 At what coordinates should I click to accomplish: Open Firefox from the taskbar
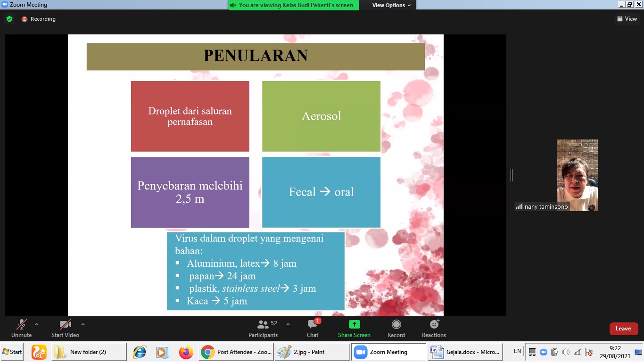(186, 352)
